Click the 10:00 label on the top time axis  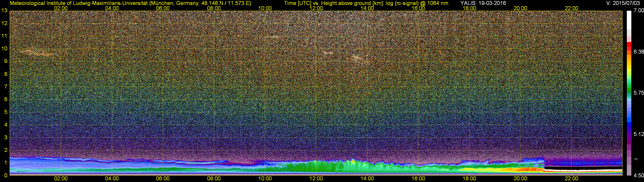[x=265, y=8]
